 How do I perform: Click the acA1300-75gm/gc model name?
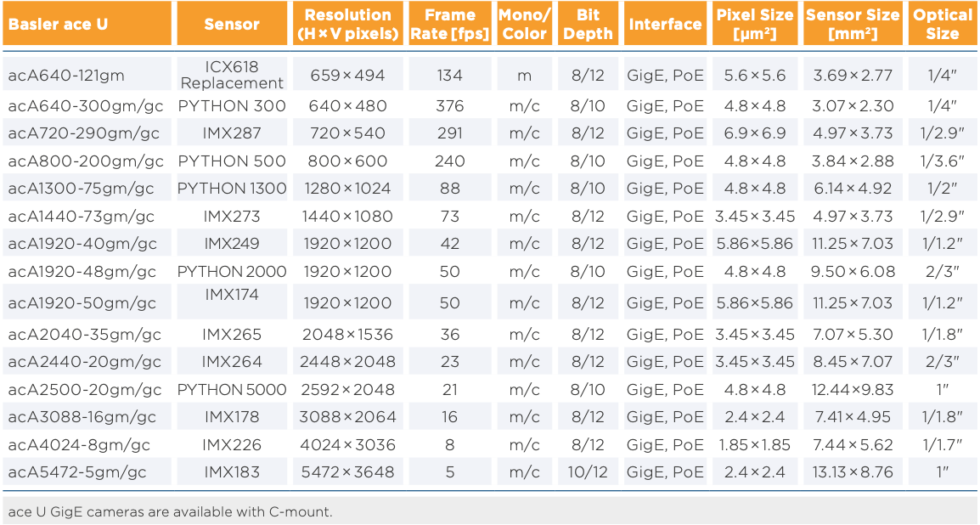pyautogui.click(x=81, y=189)
